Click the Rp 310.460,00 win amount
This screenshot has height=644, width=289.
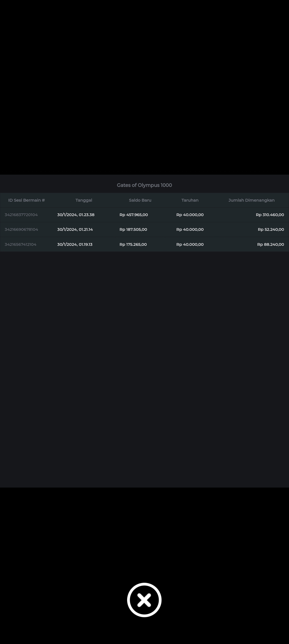click(x=270, y=215)
